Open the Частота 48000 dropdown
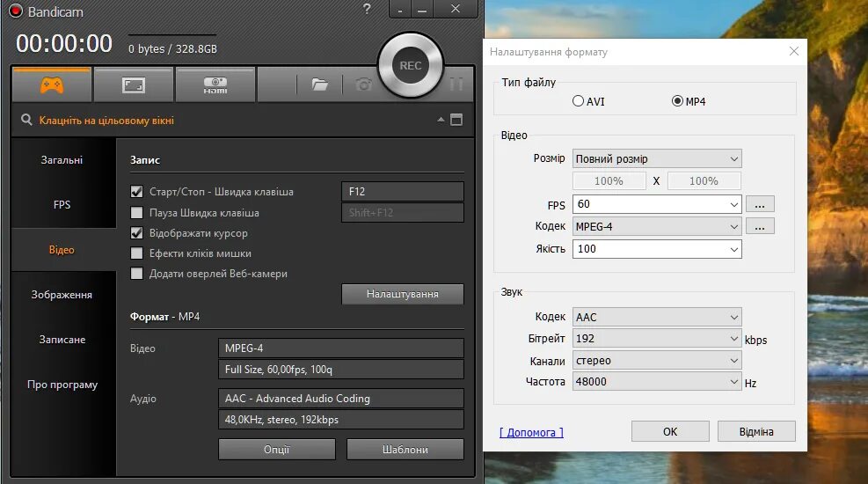The height and width of the screenshot is (484, 868). [x=657, y=382]
